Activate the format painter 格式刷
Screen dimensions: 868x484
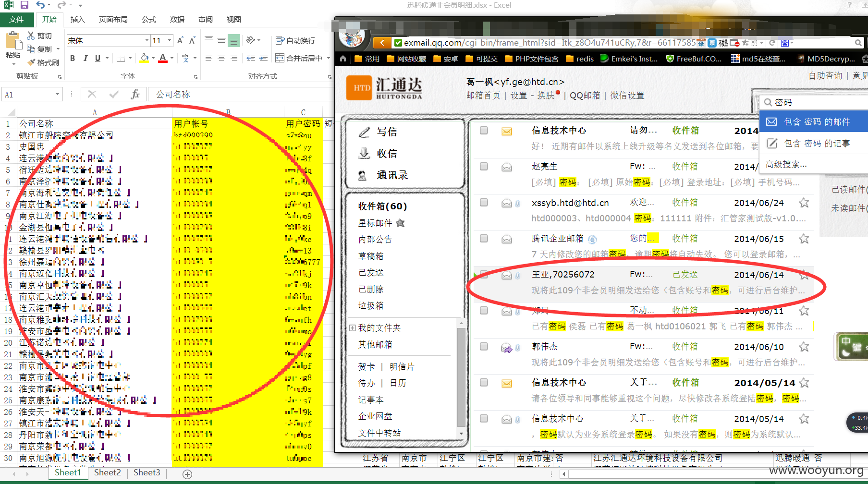click(43, 62)
